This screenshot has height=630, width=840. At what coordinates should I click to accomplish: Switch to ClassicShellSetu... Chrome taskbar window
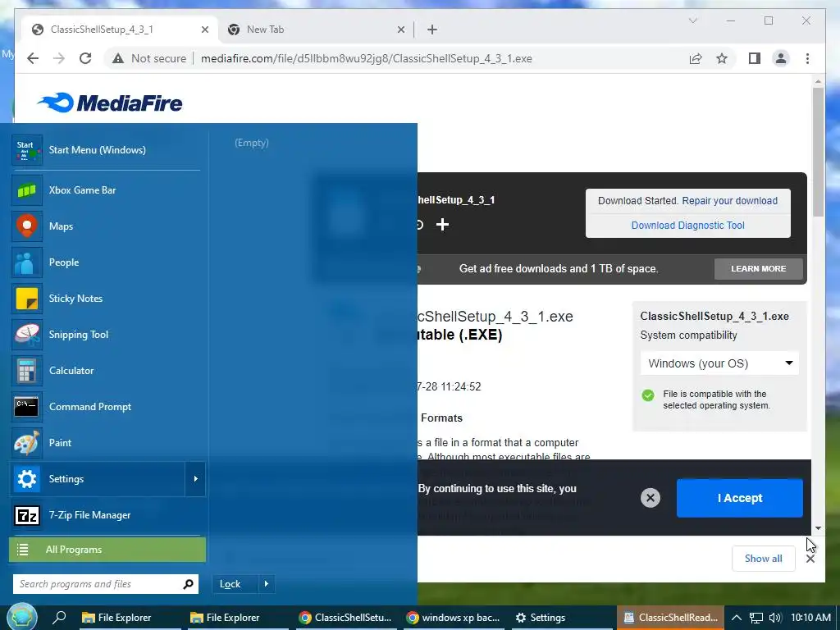coord(345,618)
